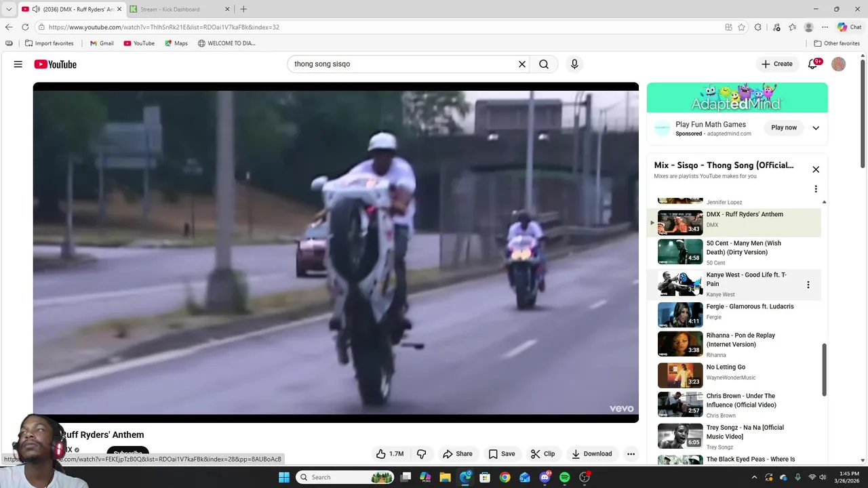This screenshot has width=868, height=488.
Task: Open browser extensions puzzle icon
Action: 758,27
